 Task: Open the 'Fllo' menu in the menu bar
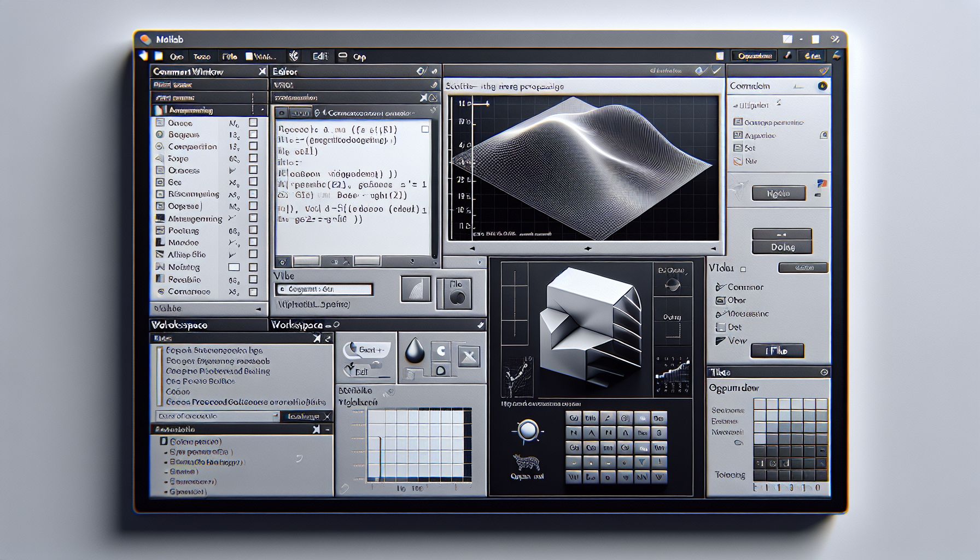229,56
